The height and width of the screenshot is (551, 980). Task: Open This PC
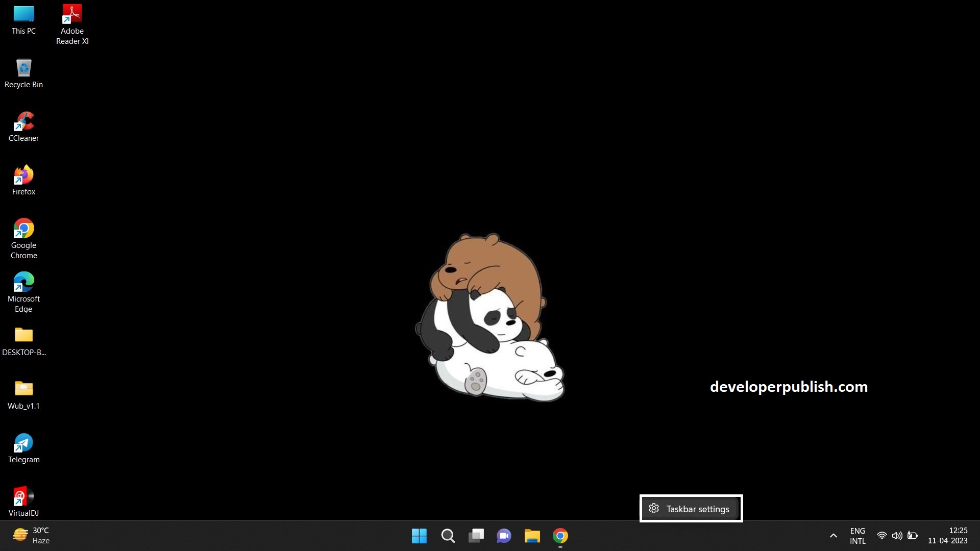click(23, 15)
